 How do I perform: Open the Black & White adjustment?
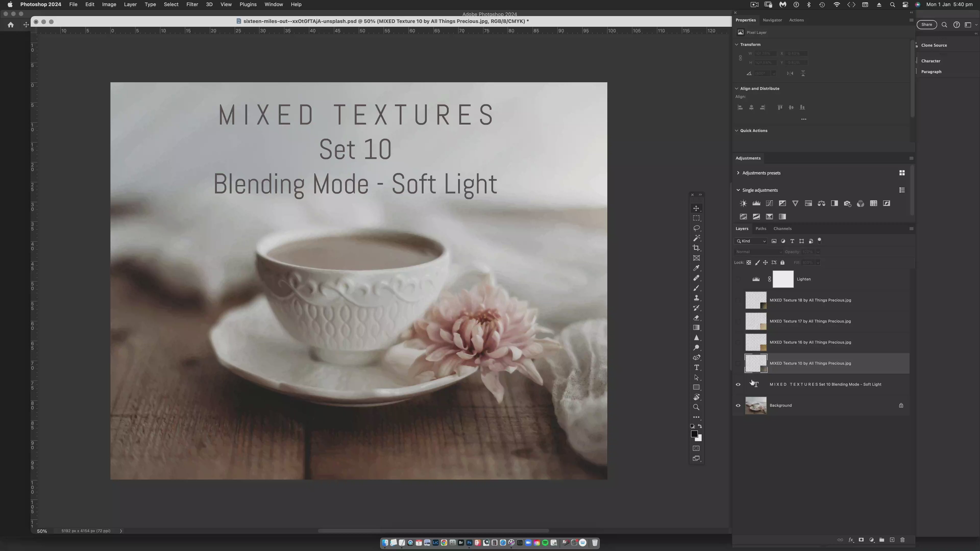point(834,203)
